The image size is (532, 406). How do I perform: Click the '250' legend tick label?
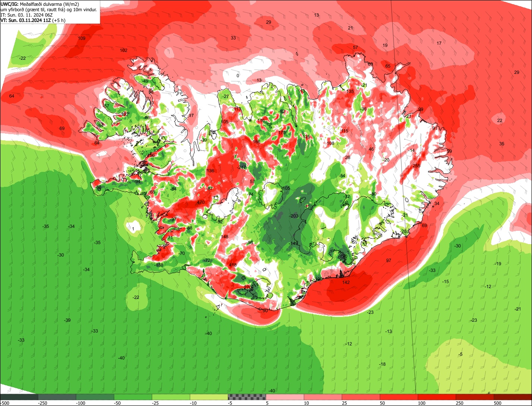pos(460,403)
